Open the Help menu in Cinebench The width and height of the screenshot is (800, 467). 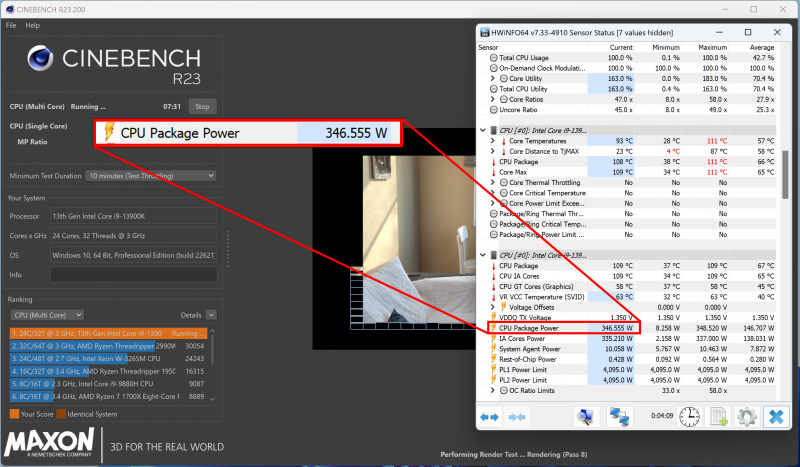(x=33, y=25)
